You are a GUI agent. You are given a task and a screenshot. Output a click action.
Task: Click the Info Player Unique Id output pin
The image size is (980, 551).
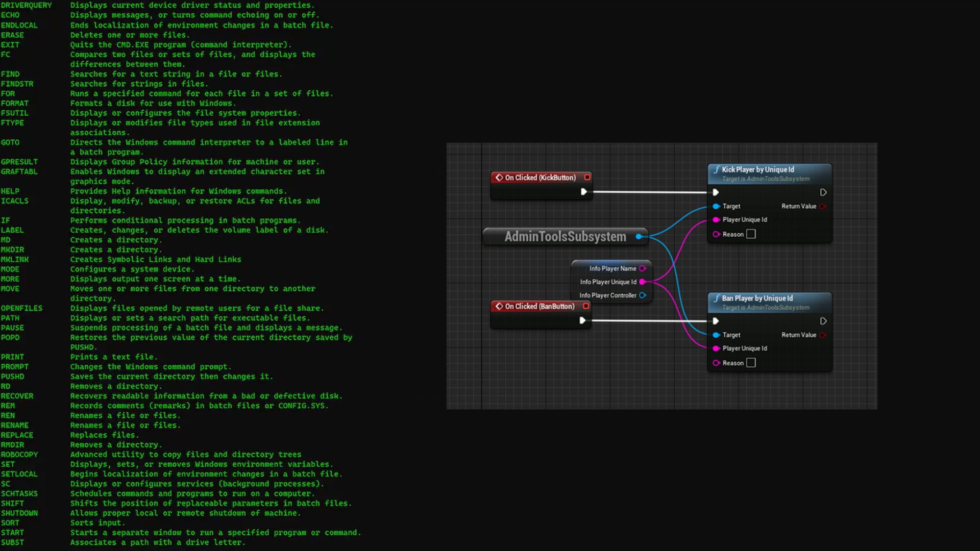point(643,282)
